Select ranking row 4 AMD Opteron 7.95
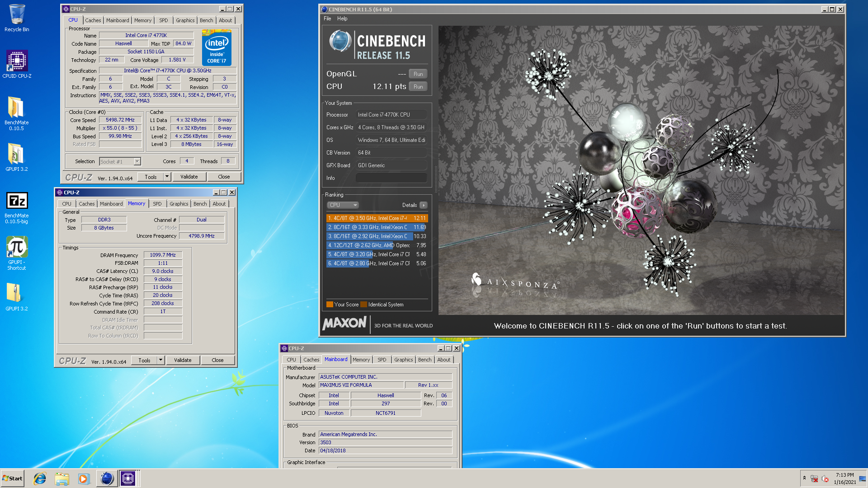 pos(377,245)
